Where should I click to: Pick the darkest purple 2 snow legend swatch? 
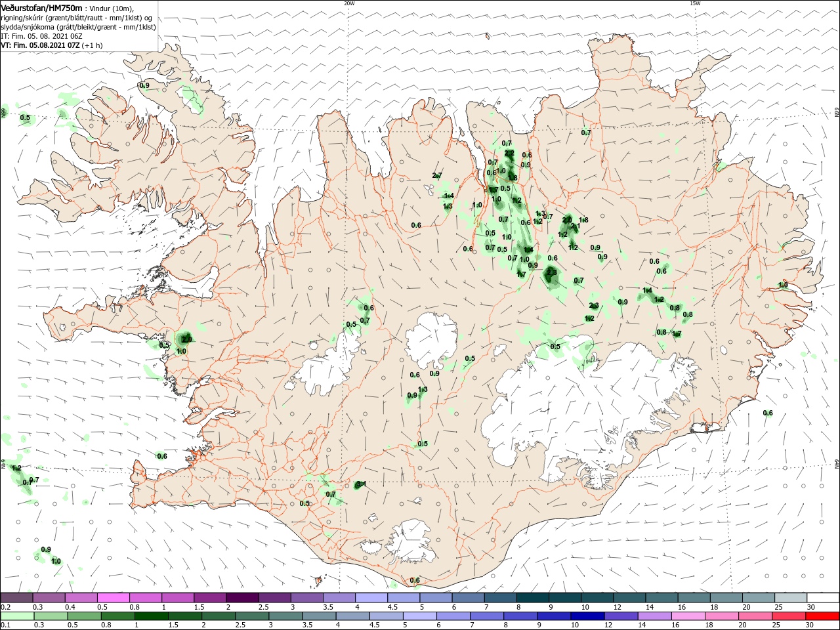coord(242,598)
